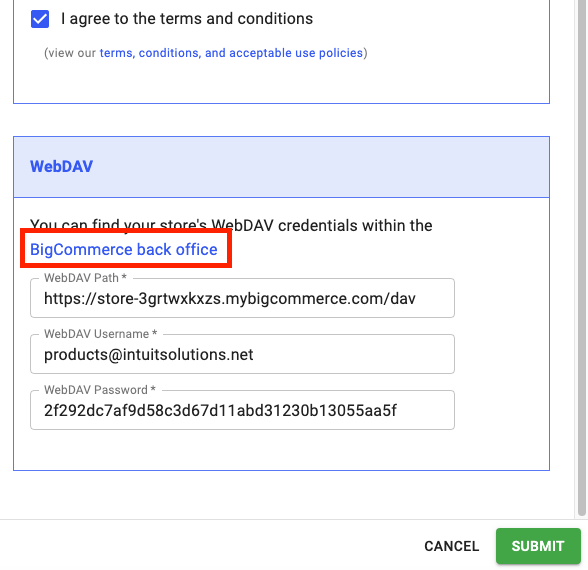Click the blue WebDAV panel header bar
Viewport: 588px width, 570px height.
281,167
